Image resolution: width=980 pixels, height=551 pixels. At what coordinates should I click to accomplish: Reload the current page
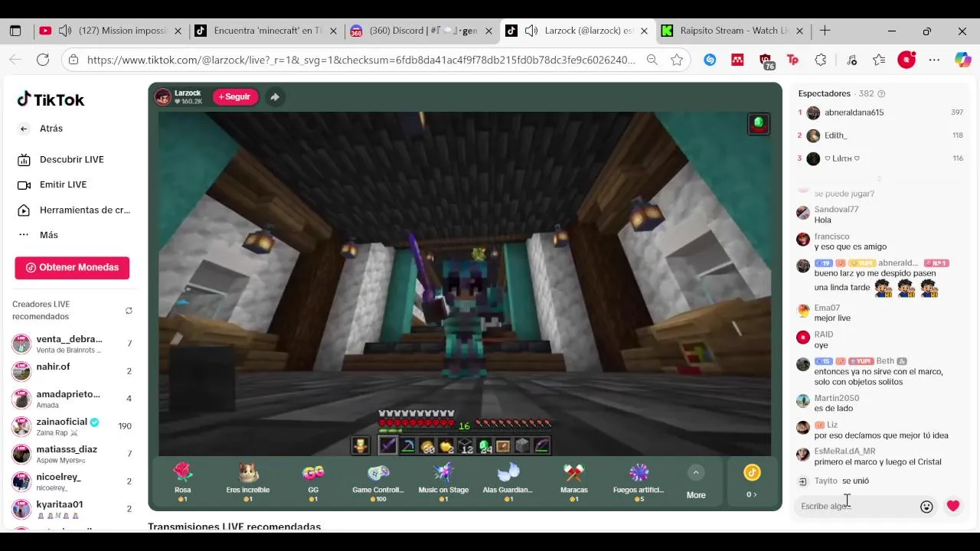pos(43,60)
